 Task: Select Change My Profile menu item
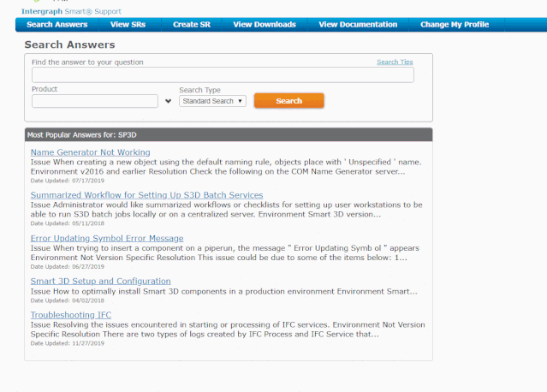coord(455,25)
